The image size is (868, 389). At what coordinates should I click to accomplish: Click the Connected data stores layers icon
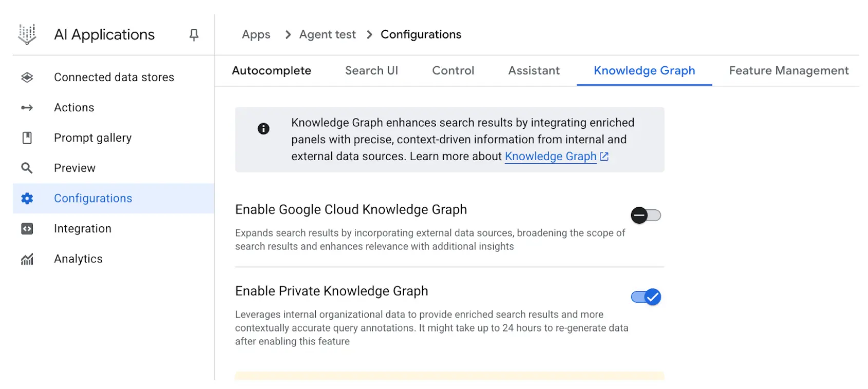[27, 77]
